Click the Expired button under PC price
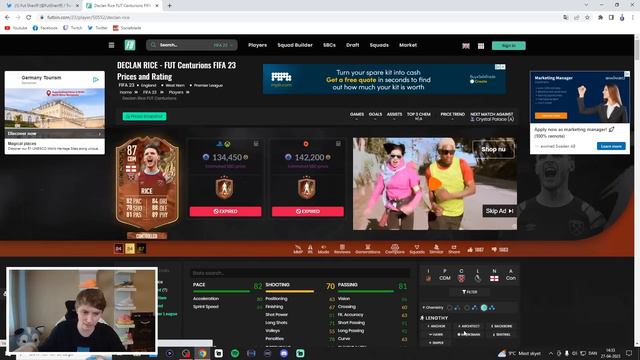Image resolution: width=640 pixels, height=360 pixels. tap(308, 211)
